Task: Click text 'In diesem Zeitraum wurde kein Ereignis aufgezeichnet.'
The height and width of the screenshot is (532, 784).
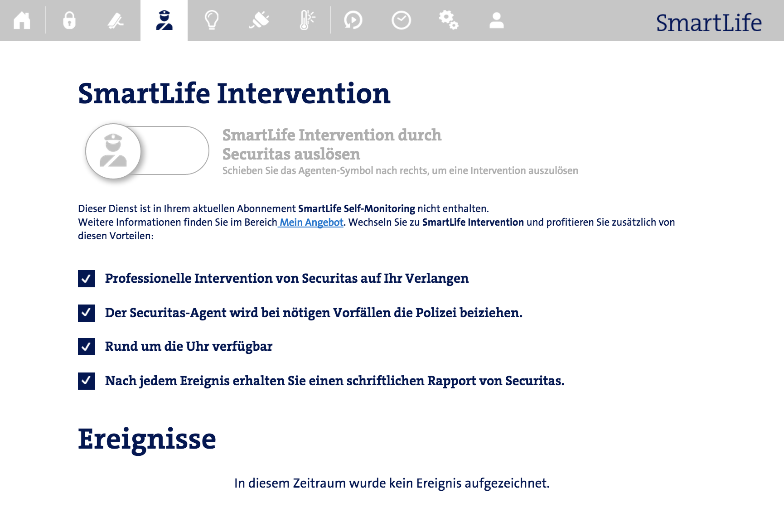Action: tap(392, 483)
